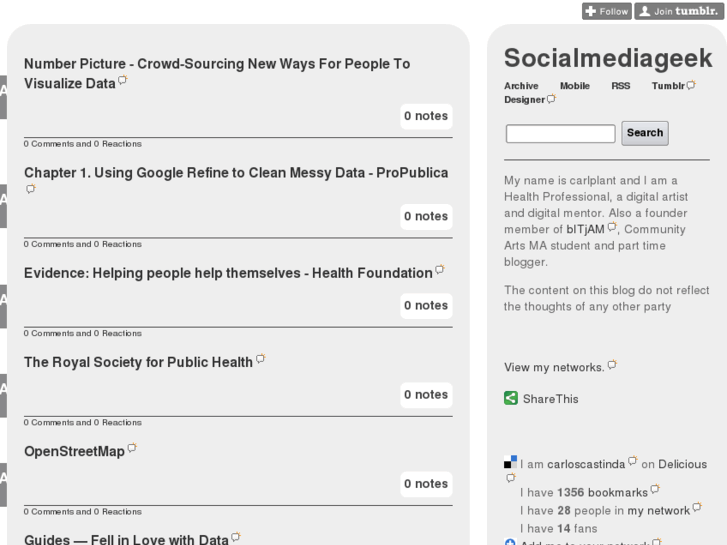The image size is (727, 545).
Task: Open the carloscastinda Delicious profile link
Action: [585, 464]
